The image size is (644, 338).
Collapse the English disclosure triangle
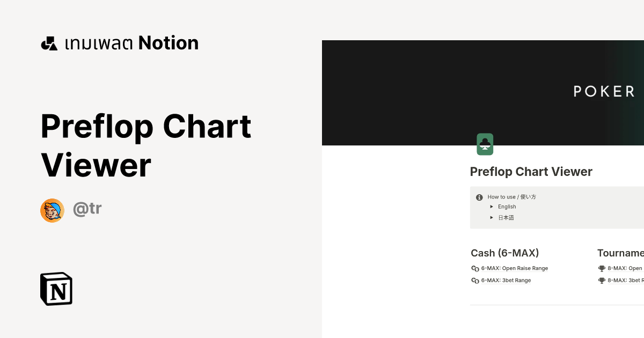[x=492, y=207]
